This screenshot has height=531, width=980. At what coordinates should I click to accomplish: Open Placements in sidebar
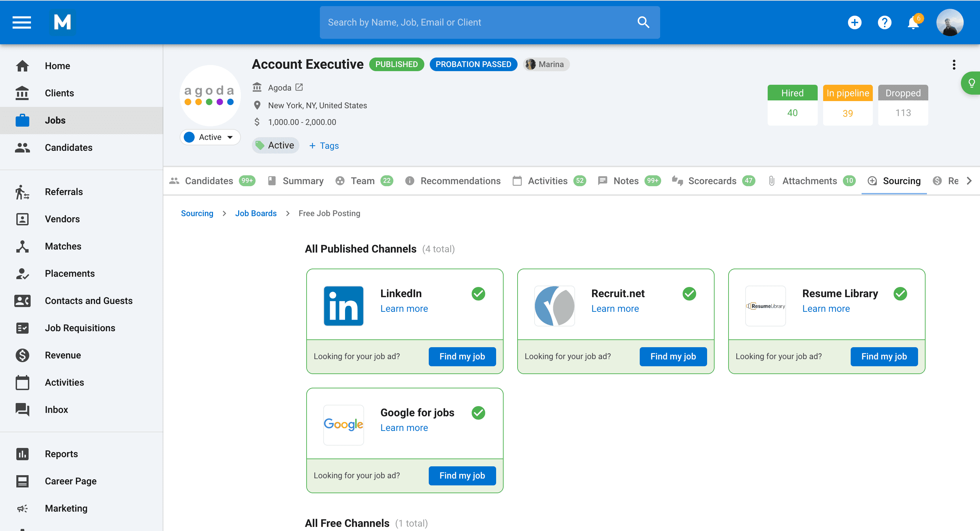click(81, 274)
